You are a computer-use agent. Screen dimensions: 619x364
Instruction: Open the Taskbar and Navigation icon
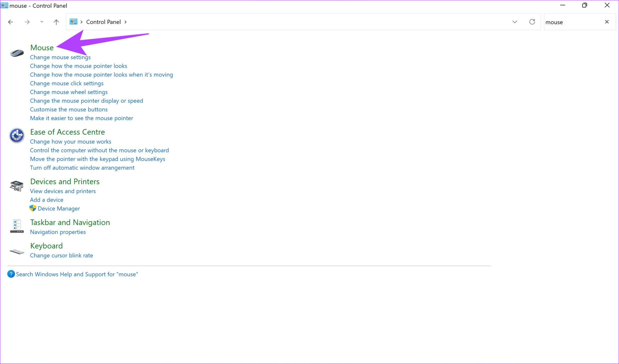(17, 226)
